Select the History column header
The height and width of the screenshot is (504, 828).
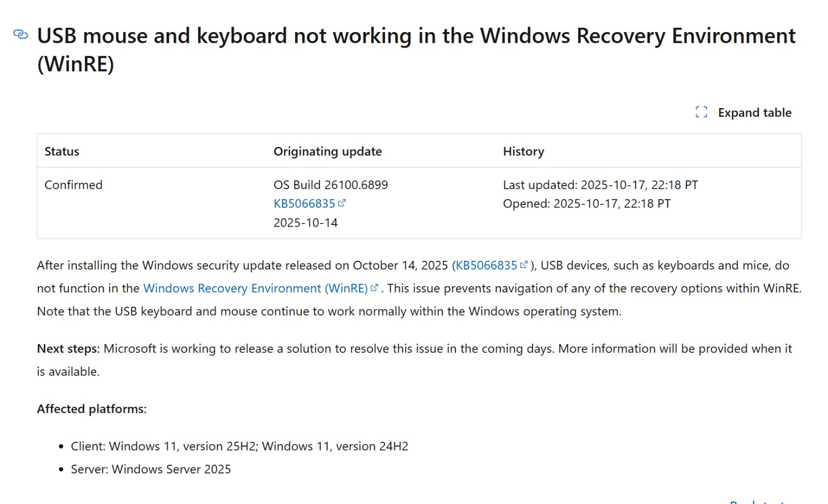tap(523, 152)
